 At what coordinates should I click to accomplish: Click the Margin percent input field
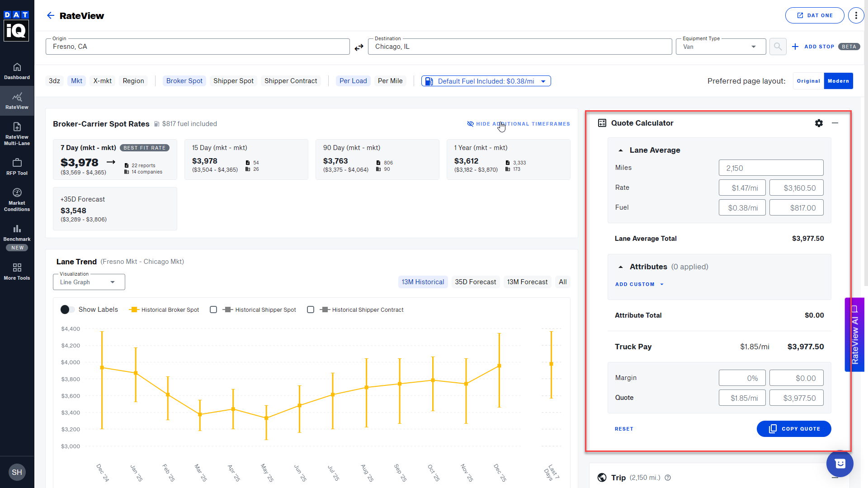pyautogui.click(x=742, y=378)
